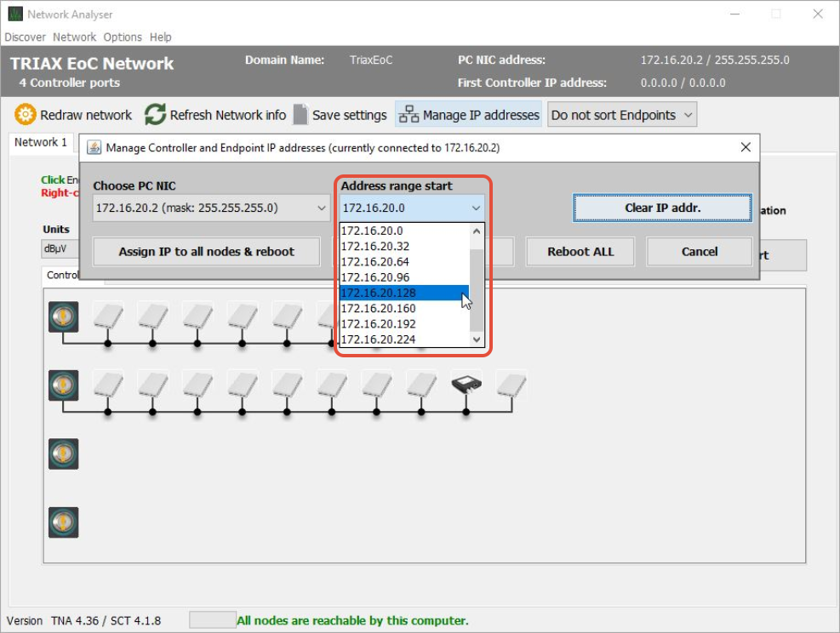
Task: Click the Clear IP addr. button
Action: click(x=662, y=208)
